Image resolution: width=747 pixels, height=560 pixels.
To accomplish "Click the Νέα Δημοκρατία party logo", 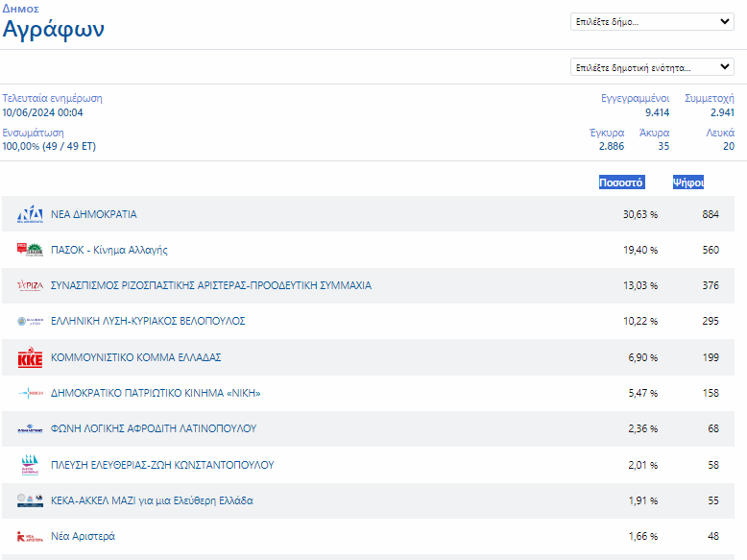I will pos(30,214).
